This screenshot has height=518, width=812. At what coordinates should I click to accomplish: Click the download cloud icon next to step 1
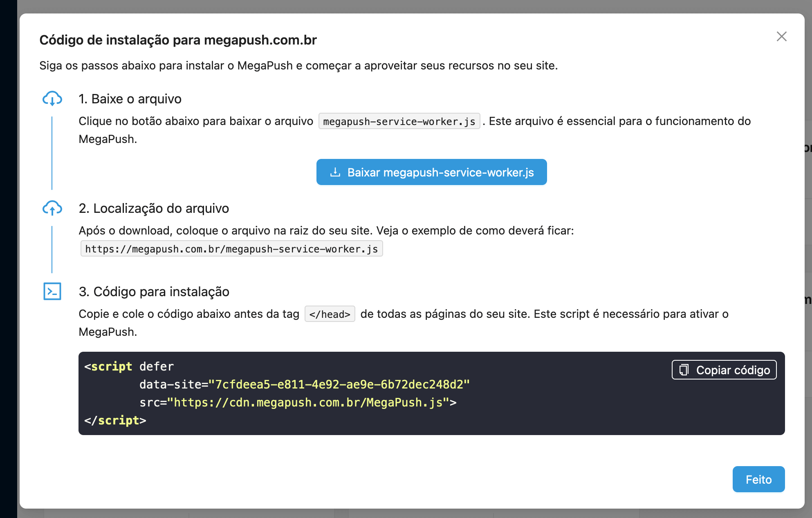tap(52, 98)
